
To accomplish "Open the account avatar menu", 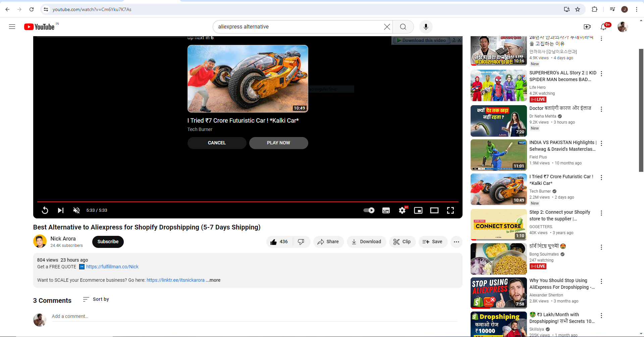I will point(623,27).
